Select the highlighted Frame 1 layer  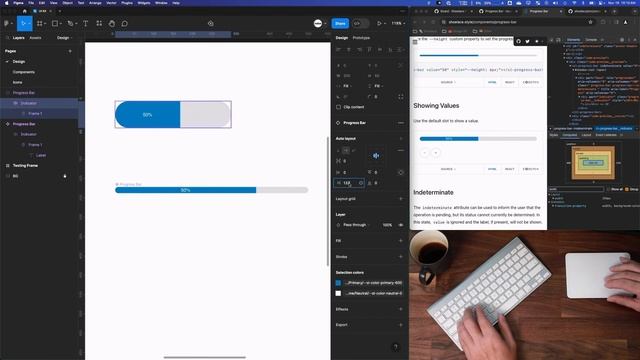tap(39, 113)
